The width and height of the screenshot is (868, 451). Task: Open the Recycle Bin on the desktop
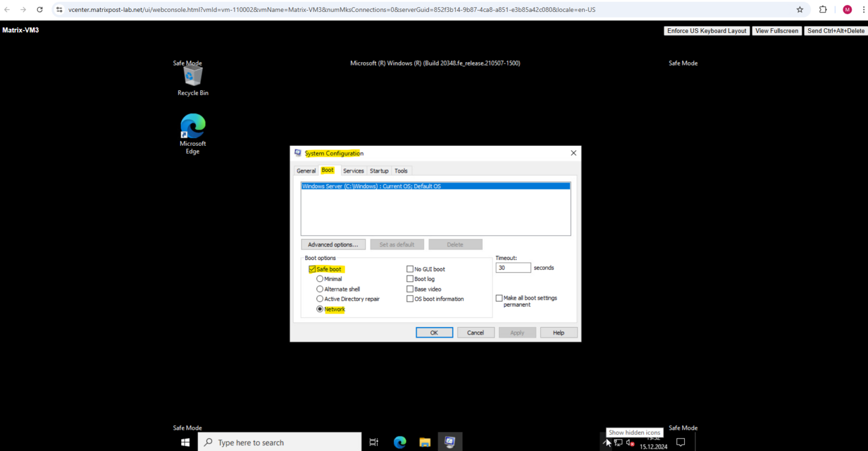click(x=193, y=73)
